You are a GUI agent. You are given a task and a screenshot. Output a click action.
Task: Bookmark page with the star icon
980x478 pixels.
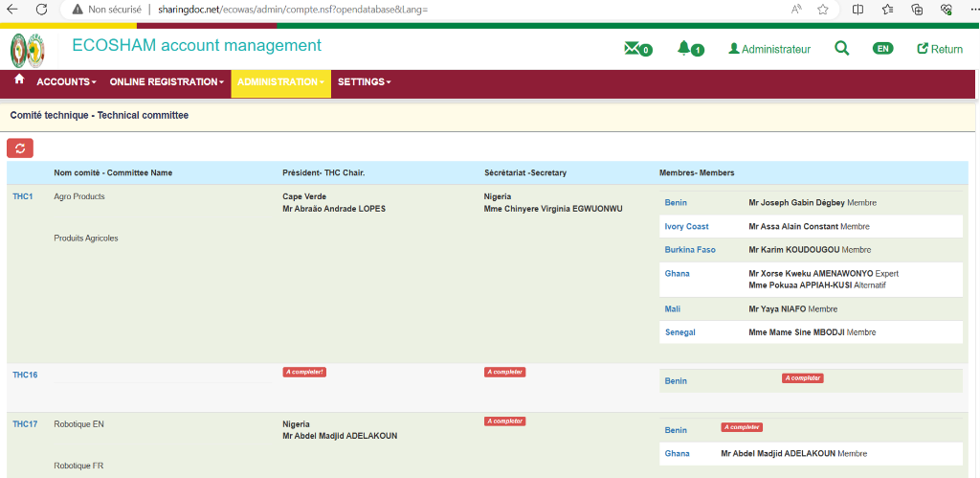coord(822,9)
